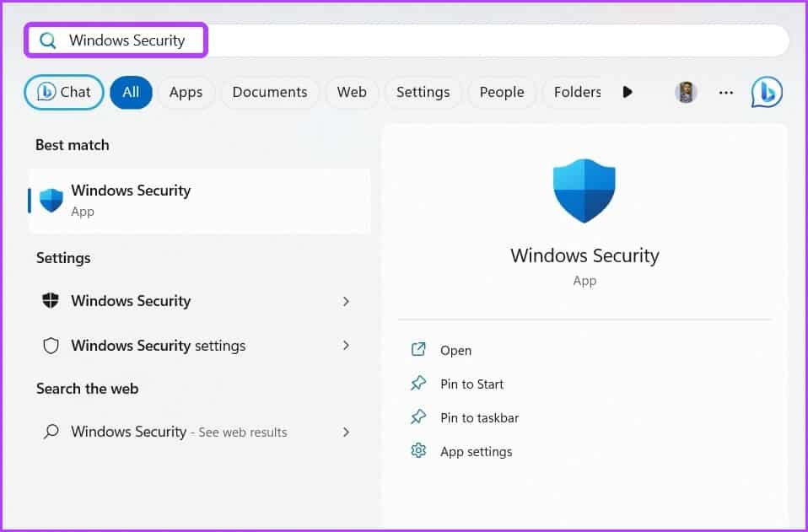Expand the Windows Security settings result arrow
This screenshot has width=808, height=532.
click(x=346, y=346)
